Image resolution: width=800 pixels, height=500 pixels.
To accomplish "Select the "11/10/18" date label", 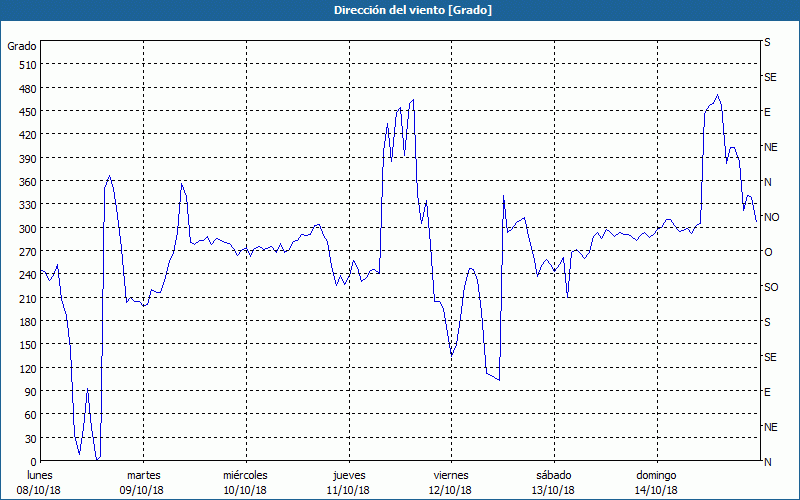I will (x=348, y=490).
